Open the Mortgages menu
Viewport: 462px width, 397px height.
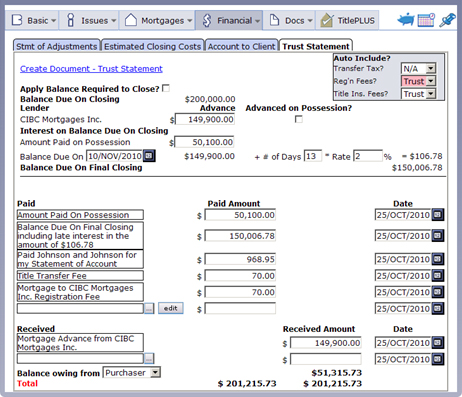click(157, 20)
